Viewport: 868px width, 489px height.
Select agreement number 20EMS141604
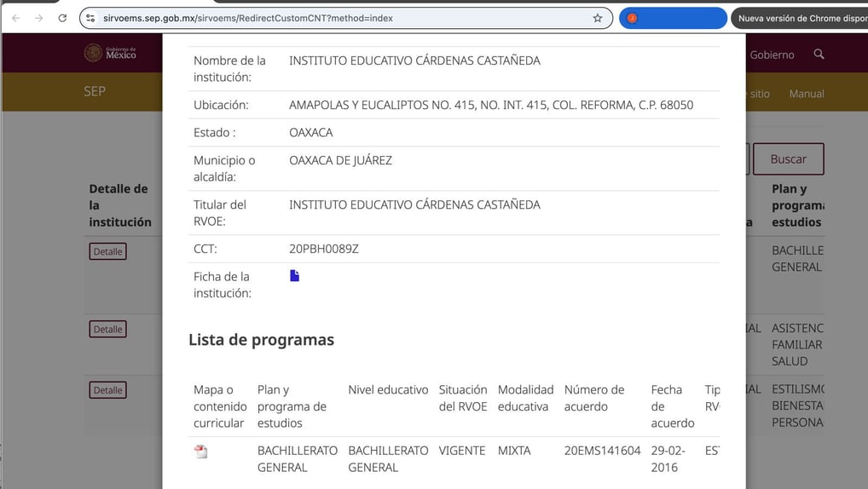pyautogui.click(x=602, y=451)
